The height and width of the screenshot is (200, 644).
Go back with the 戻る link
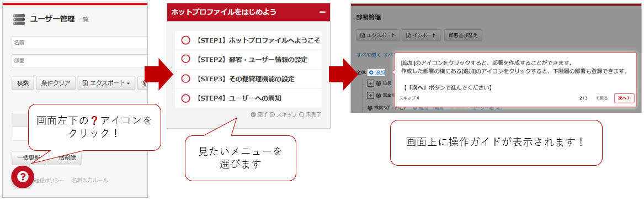(x=602, y=98)
